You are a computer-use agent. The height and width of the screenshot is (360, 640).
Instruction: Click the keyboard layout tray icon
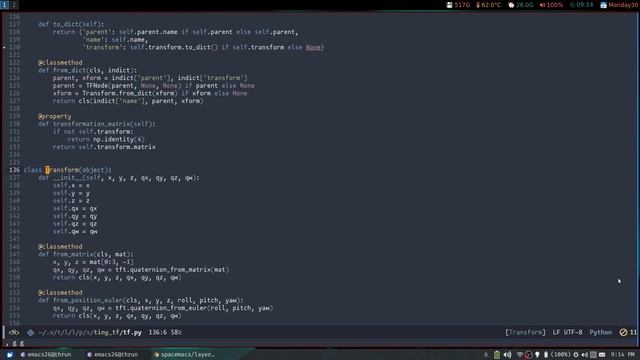(602, 355)
